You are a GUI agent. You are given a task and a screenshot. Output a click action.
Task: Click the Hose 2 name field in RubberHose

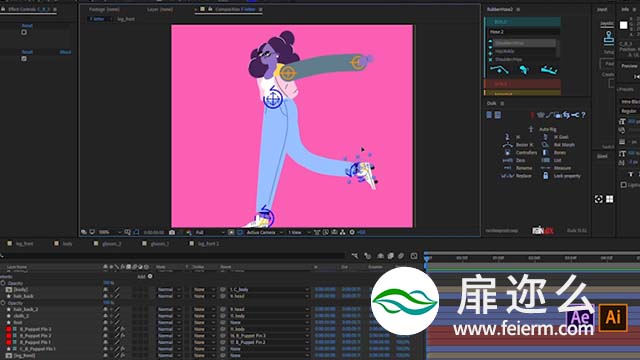pyautogui.click(x=524, y=32)
